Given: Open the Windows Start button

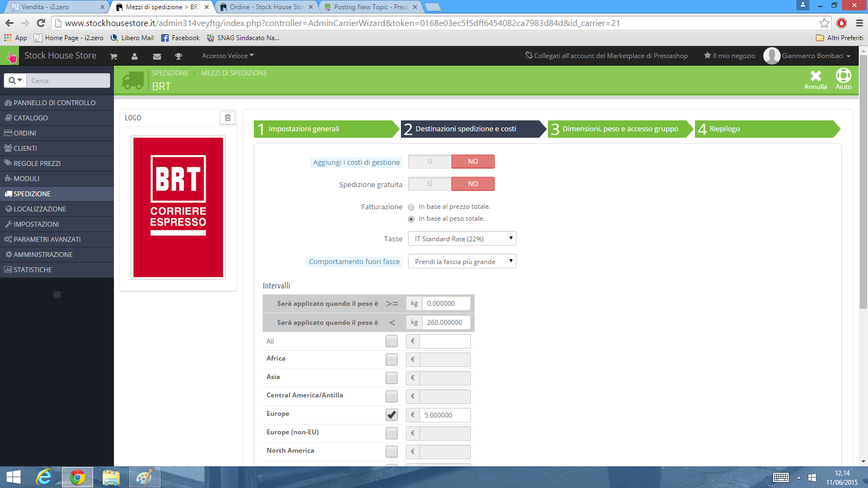Looking at the screenshot, I should [14, 477].
